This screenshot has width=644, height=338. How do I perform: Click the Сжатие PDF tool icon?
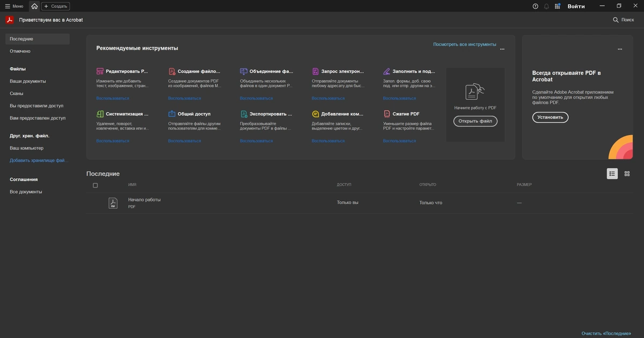tap(387, 114)
